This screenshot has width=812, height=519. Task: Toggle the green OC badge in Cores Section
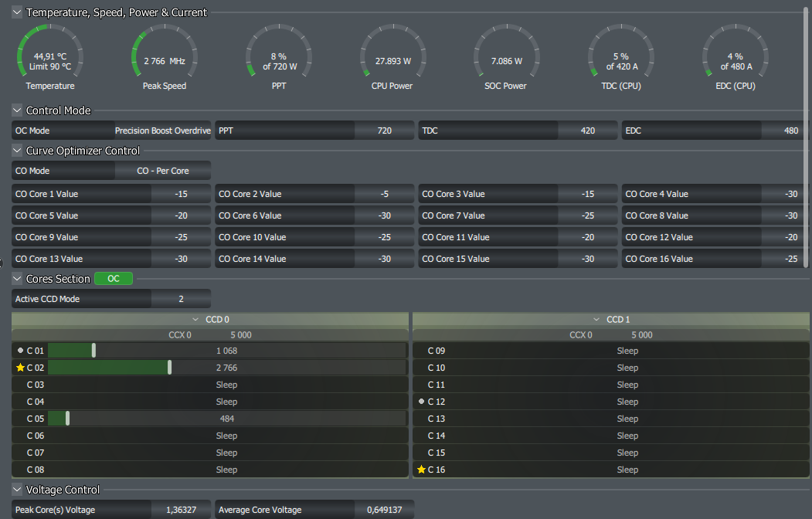pyautogui.click(x=114, y=279)
